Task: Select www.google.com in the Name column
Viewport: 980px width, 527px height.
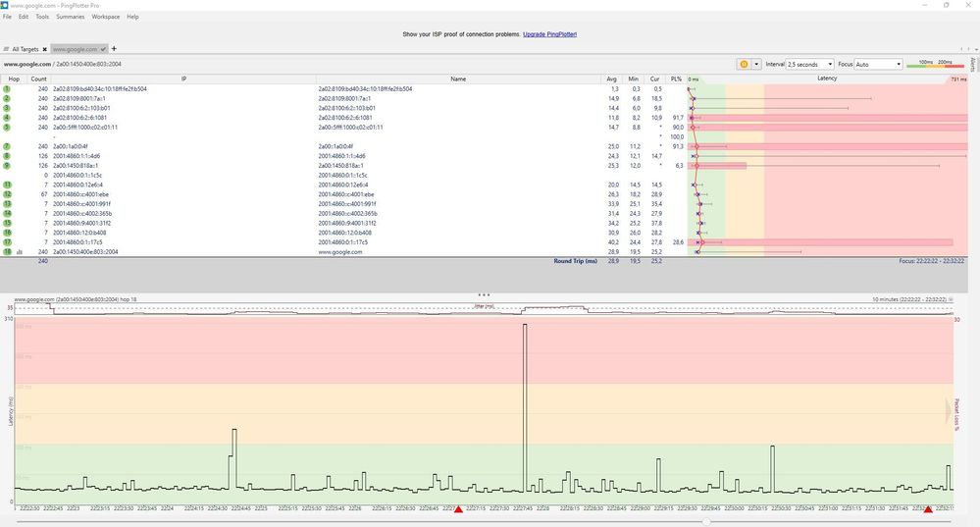Action: 340,252
